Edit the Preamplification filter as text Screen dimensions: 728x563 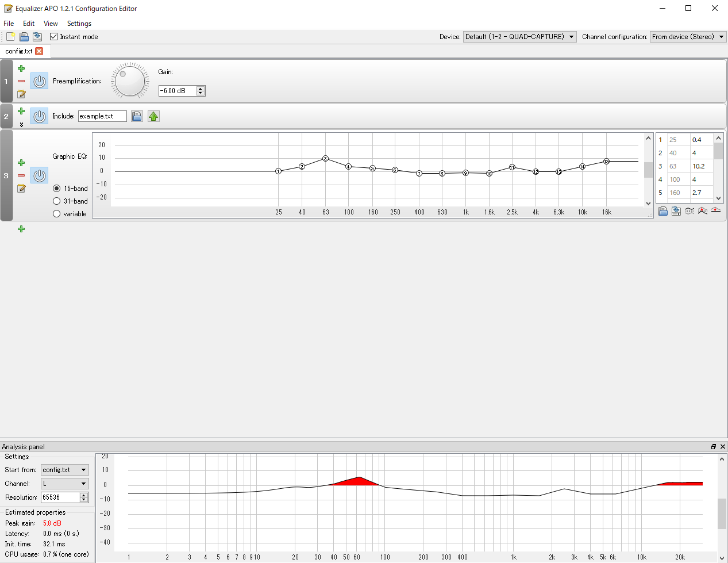point(21,94)
